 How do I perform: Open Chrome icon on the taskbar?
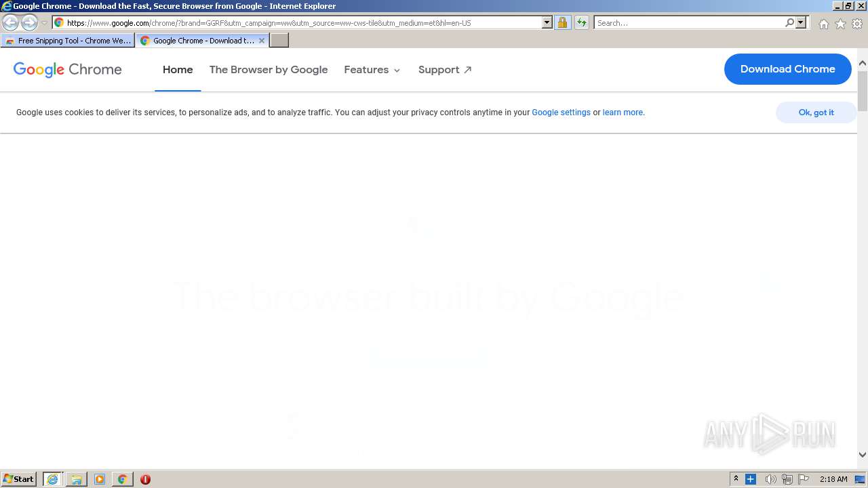122,479
